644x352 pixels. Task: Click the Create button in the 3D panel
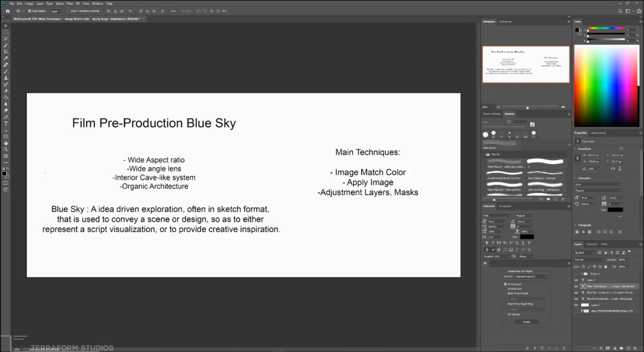(x=526, y=322)
